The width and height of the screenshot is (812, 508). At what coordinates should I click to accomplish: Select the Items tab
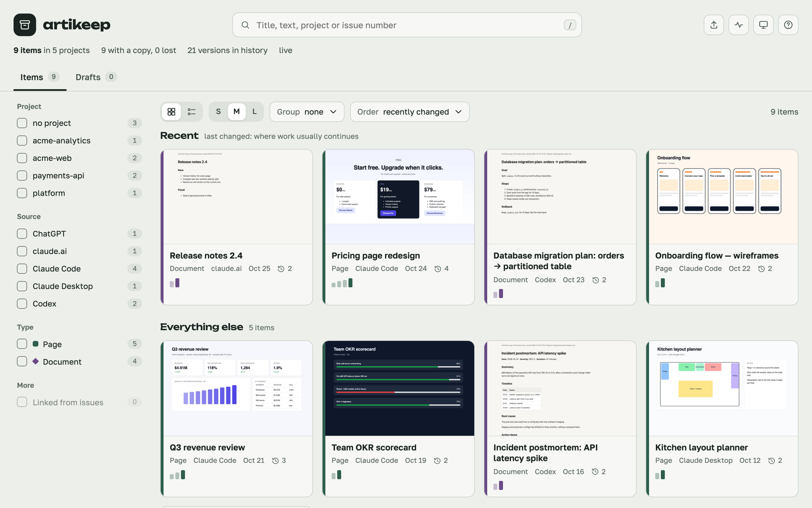pos(40,77)
